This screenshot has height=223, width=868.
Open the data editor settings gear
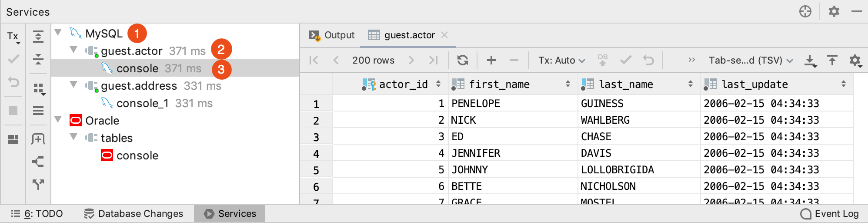point(855,61)
